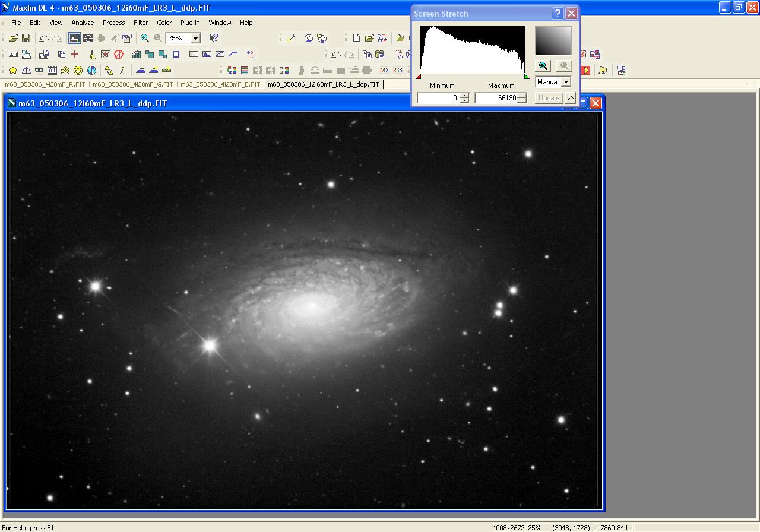
Task: Click the Undo arrow in the main toolbar
Action: [44, 38]
